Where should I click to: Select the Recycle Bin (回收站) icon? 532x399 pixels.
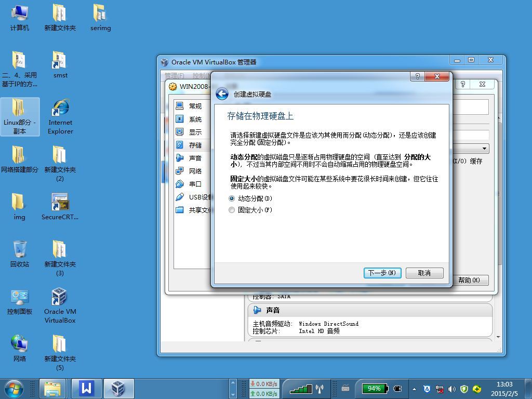click(x=19, y=254)
